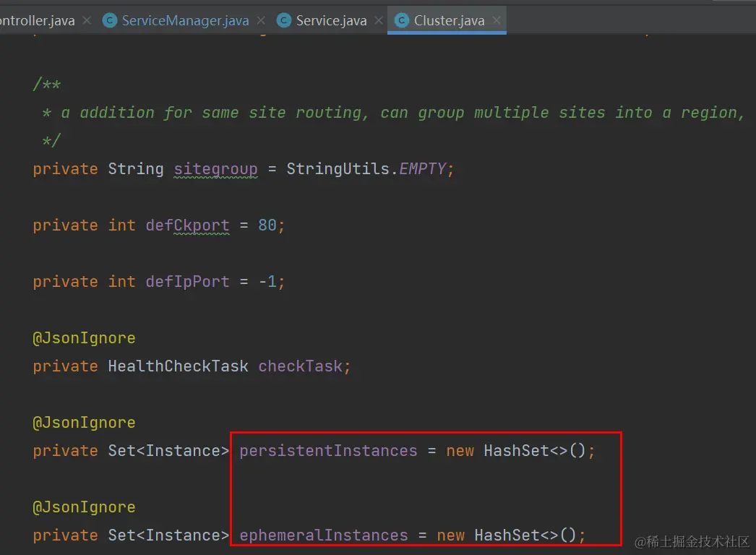The height and width of the screenshot is (555, 756).
Task: Click the class icon on ServiceManager.java tab
Action: (x=110, y=20)
